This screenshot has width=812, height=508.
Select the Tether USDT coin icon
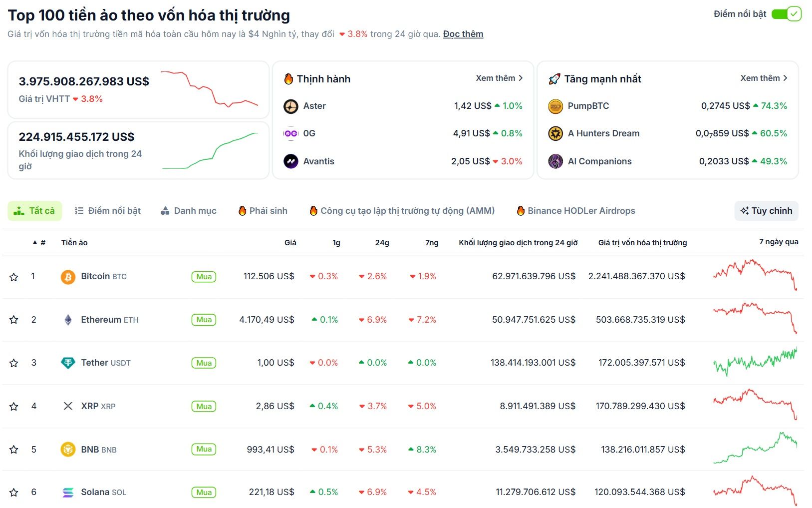pyautogui.click(x=68, y=363)
